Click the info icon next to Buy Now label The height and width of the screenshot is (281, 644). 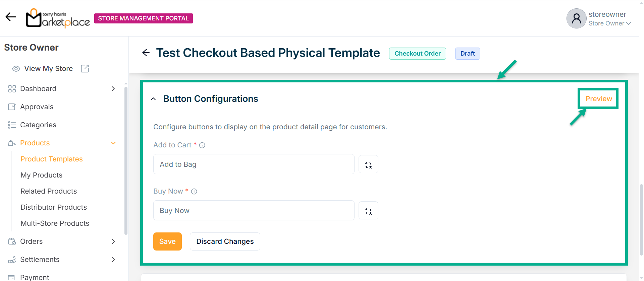[x=194, y=192]
